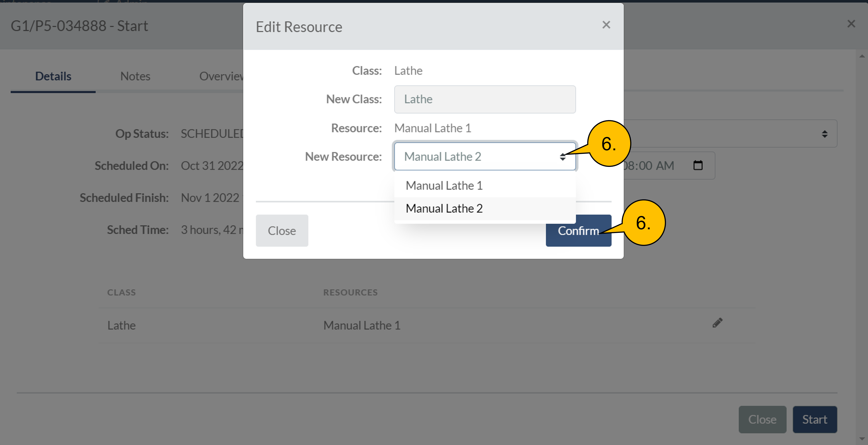Choose Manual Lathe 2 option in list
The height and width of the screenshot is (445, 868).
click(x=444, y=209)
